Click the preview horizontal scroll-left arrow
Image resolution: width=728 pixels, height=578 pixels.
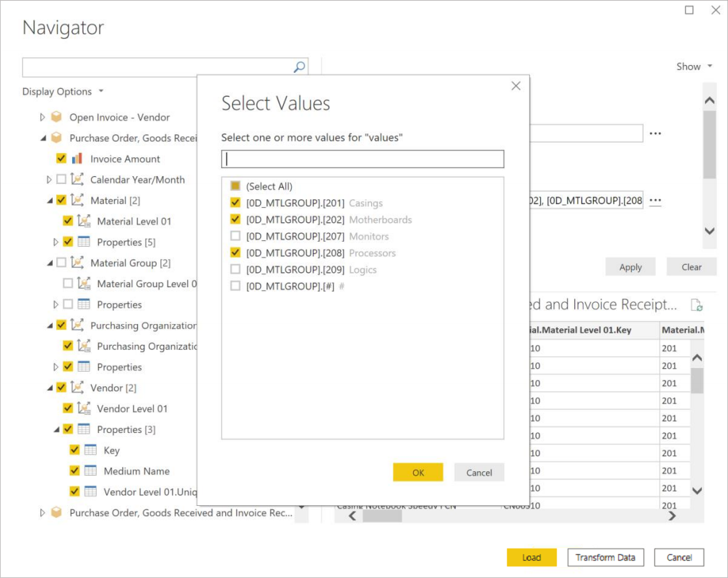point(352,516)
